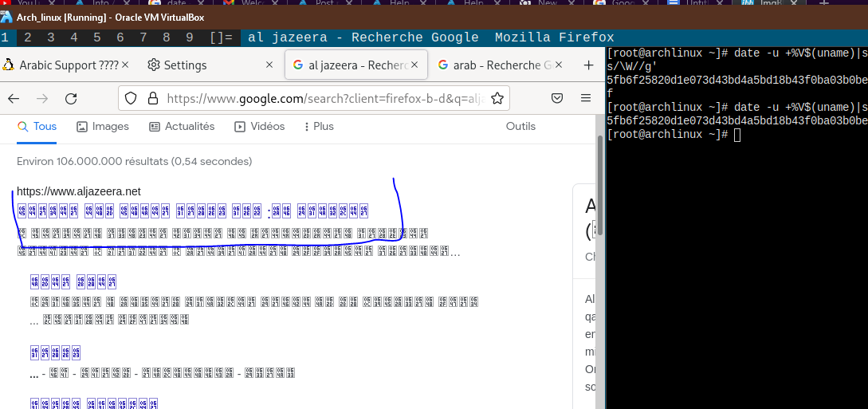Close the Settings tab

tap(269, 65)
